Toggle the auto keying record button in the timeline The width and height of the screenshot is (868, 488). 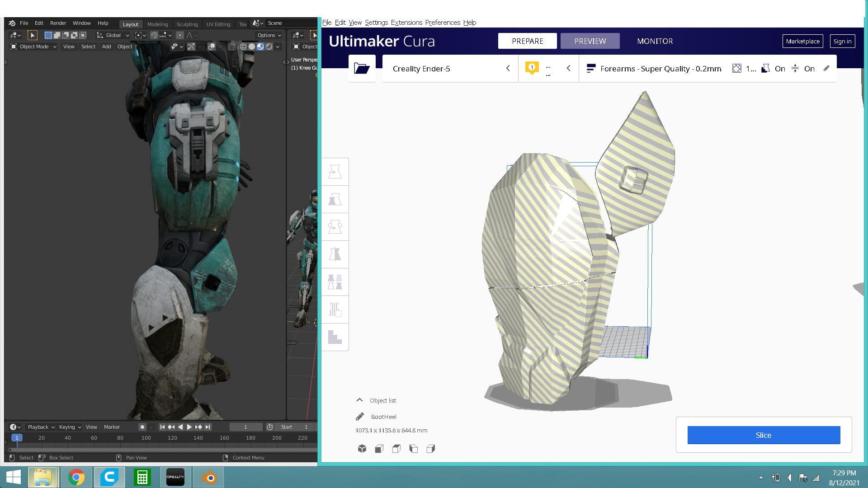pyautogui.click(x=142, y=427)
